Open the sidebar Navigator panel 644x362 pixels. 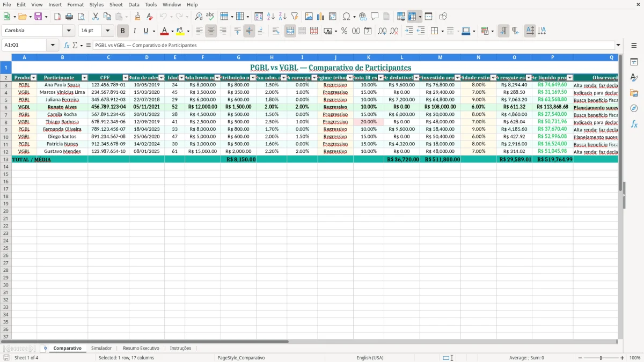(634, 108)
